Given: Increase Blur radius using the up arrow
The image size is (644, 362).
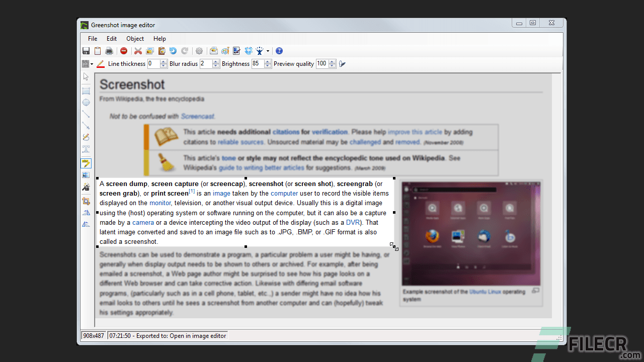Looking at the screenshot, I should pyautogui.click(x=215, y=61).
